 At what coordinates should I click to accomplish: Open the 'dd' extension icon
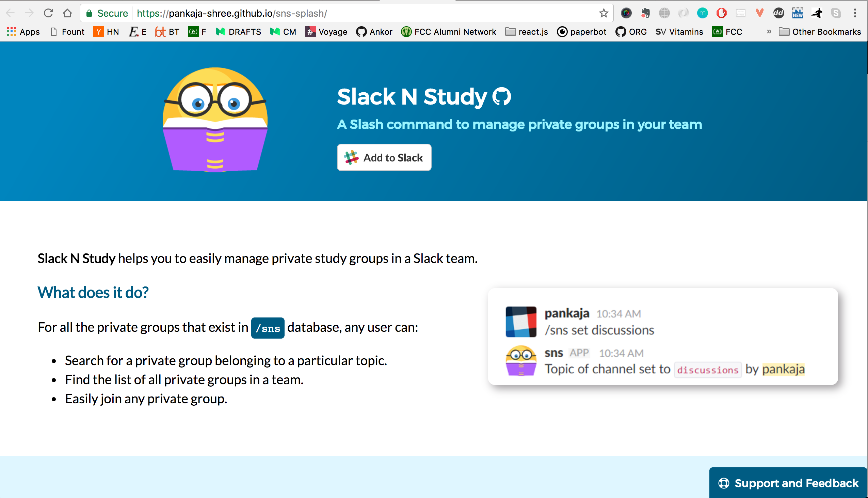(778, 13)
